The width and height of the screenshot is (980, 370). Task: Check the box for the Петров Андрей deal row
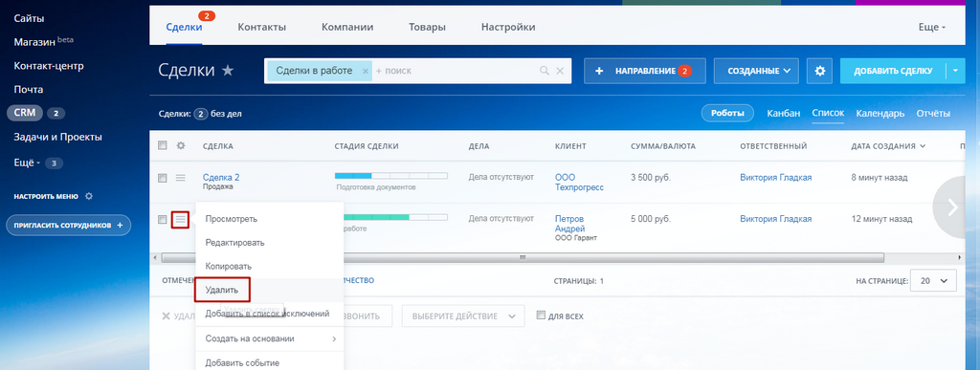[x=163, y=220]
